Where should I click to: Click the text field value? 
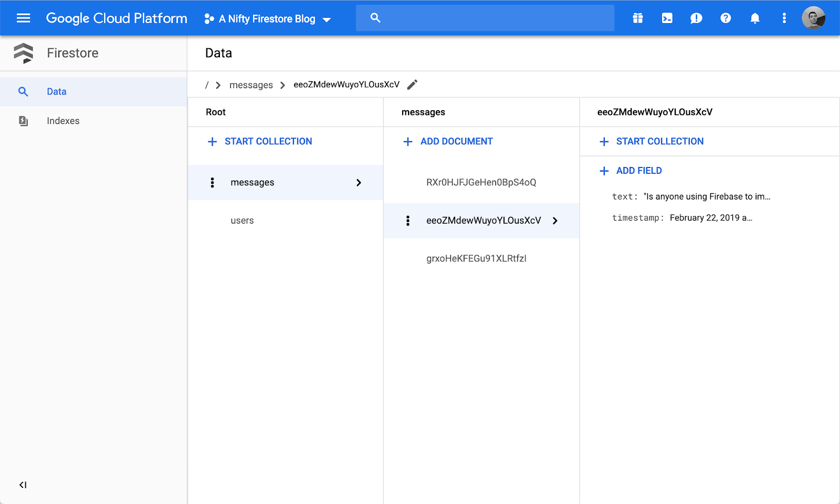pos(707,196)
